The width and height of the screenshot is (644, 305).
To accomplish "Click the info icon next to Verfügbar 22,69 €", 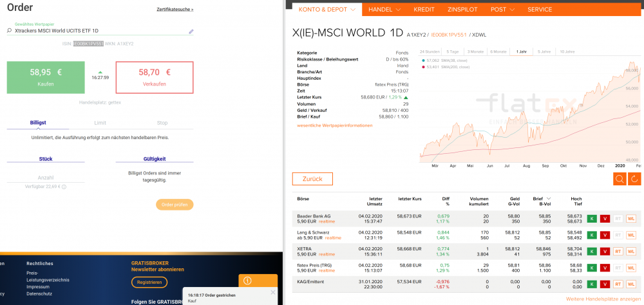I will point(64,187).
